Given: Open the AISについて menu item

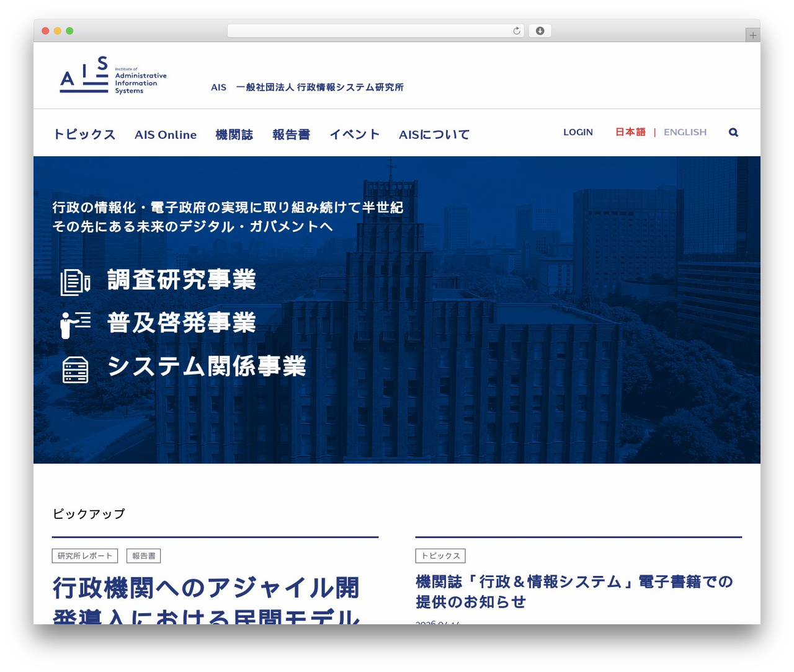Looking at the screenshot, I should pyautogui.click(x=434, y=135).
